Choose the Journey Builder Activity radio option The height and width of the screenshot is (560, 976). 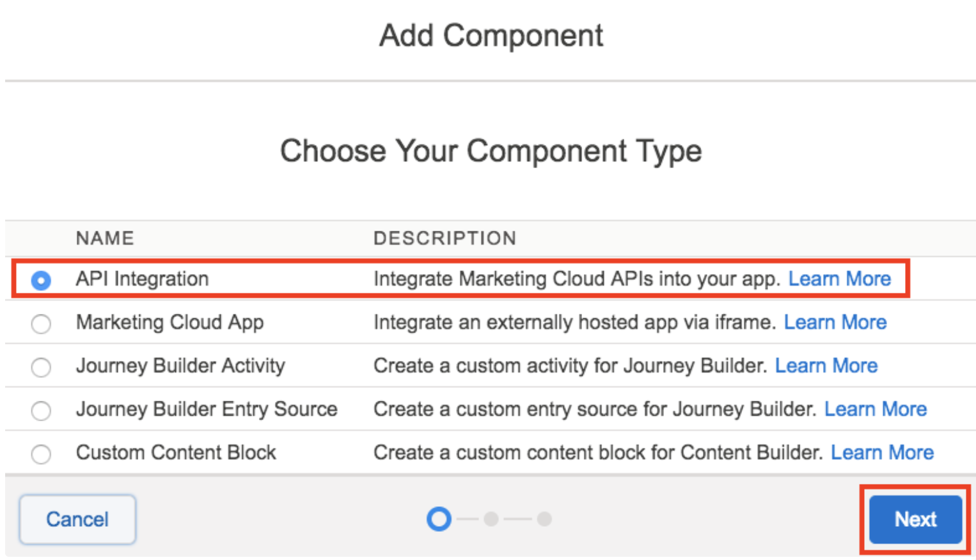[x=41, y=367]
